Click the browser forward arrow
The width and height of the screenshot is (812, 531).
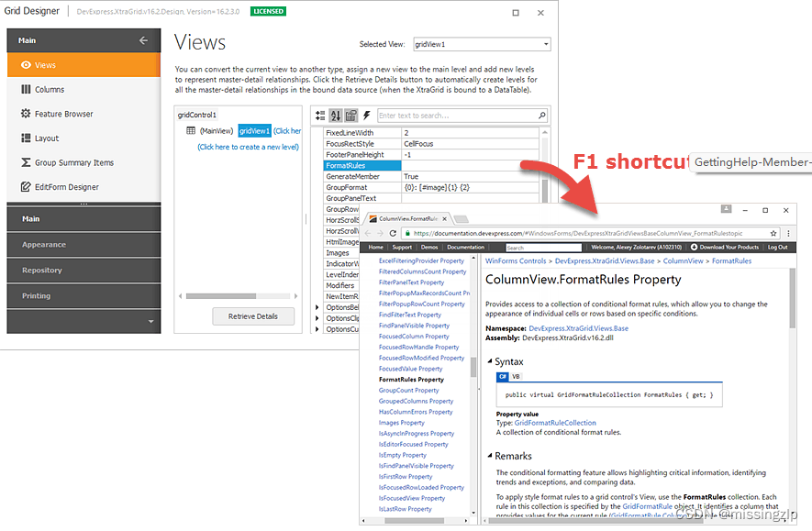click(x=381, y=234)
